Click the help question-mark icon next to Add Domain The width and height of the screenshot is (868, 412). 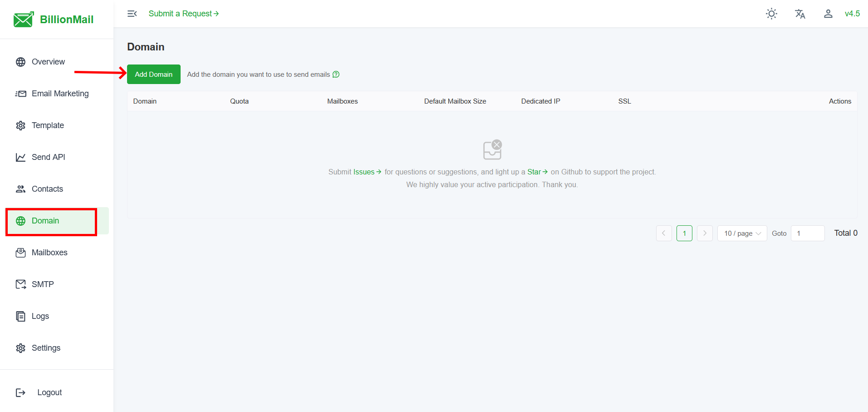pos(336,74)
